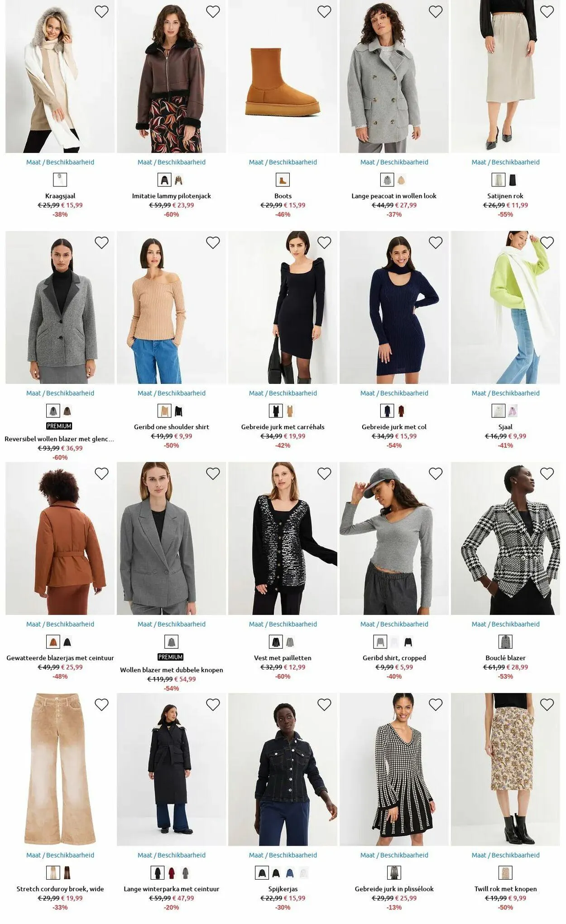Select black variant of Geribd one shoulder shirt
The height and width of the screenshot is (924, 566).
click(179, 411)
